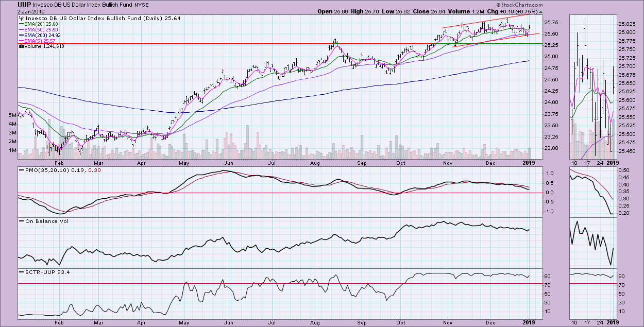Click the purple EMA(50) legend line marker

point(22,29)
